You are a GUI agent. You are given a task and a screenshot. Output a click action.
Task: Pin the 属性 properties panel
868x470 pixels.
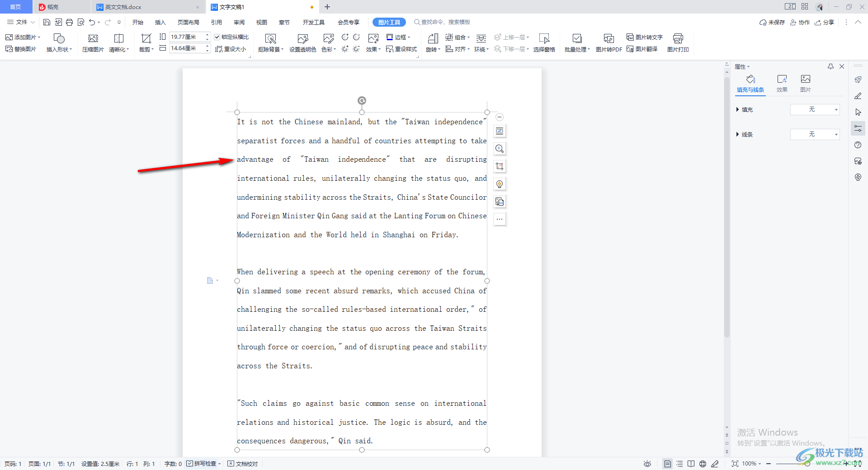pyautogui.click(x=830, y=66)
